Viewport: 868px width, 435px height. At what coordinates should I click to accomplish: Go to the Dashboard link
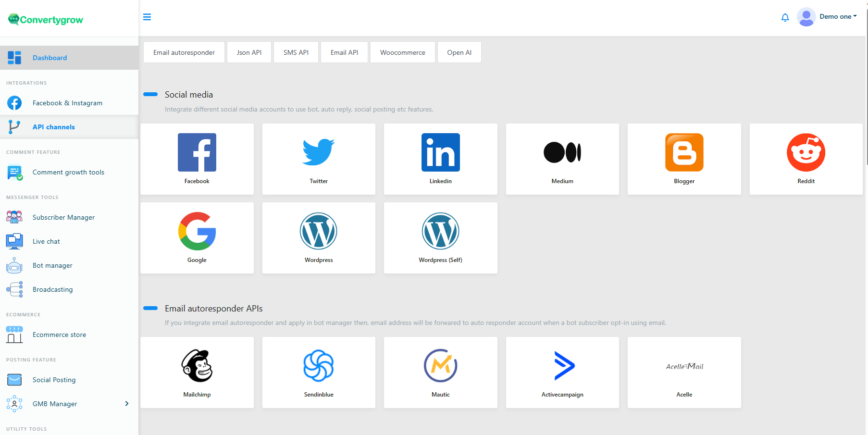pyautogui.click(x=50, y=58)
